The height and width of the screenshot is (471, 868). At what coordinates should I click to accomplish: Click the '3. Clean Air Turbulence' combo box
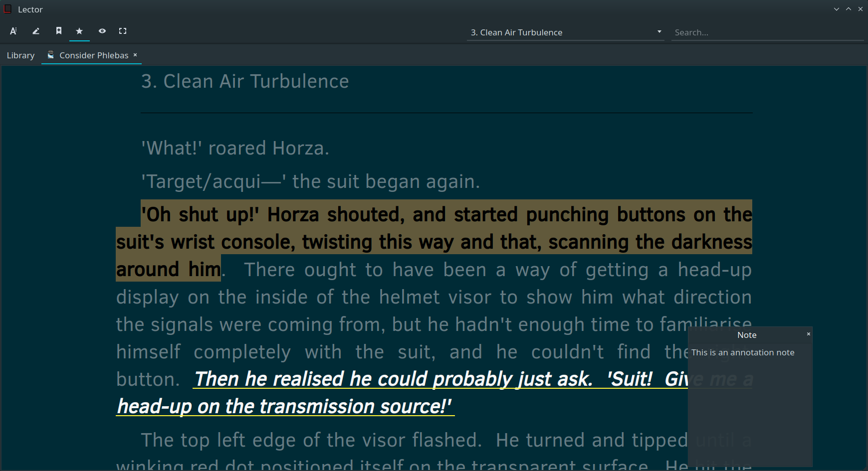pos(559,32)
